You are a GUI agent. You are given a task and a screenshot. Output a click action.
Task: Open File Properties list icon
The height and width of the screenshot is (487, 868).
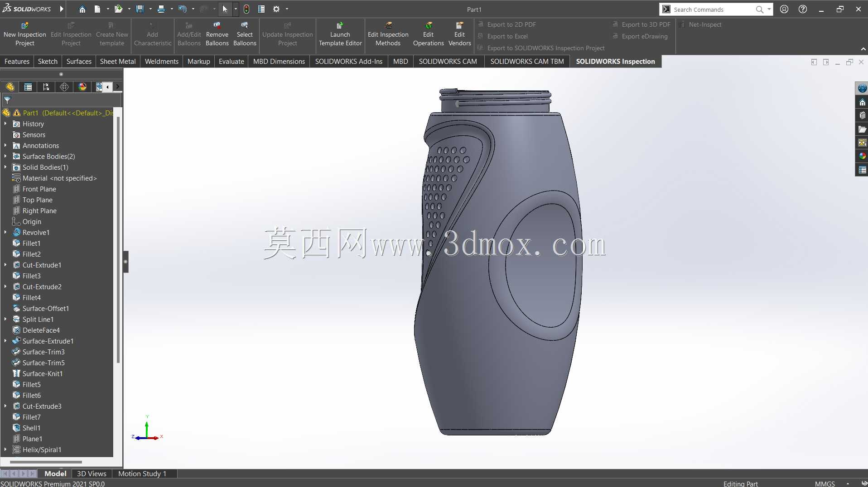(x=261, y=9)
